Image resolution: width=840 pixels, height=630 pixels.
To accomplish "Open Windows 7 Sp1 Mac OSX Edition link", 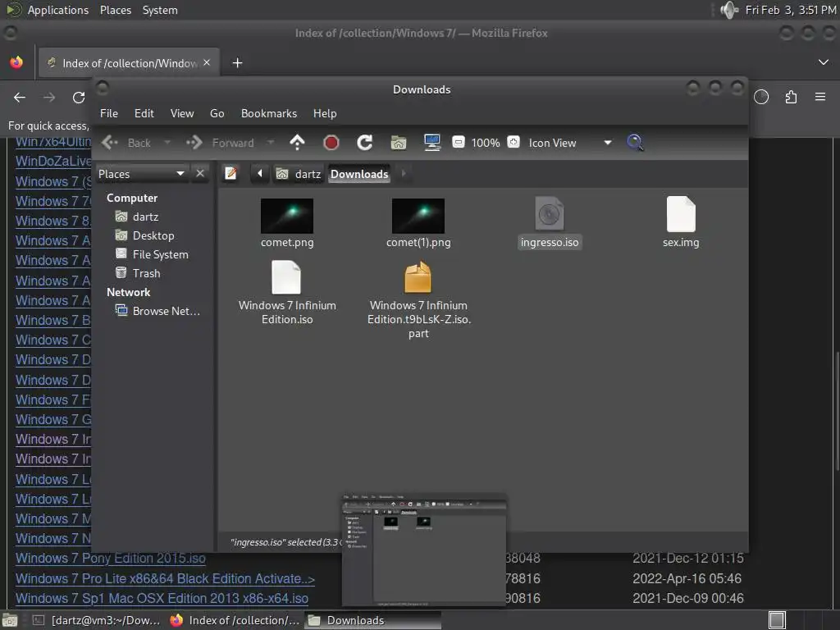I will point(162,598).
